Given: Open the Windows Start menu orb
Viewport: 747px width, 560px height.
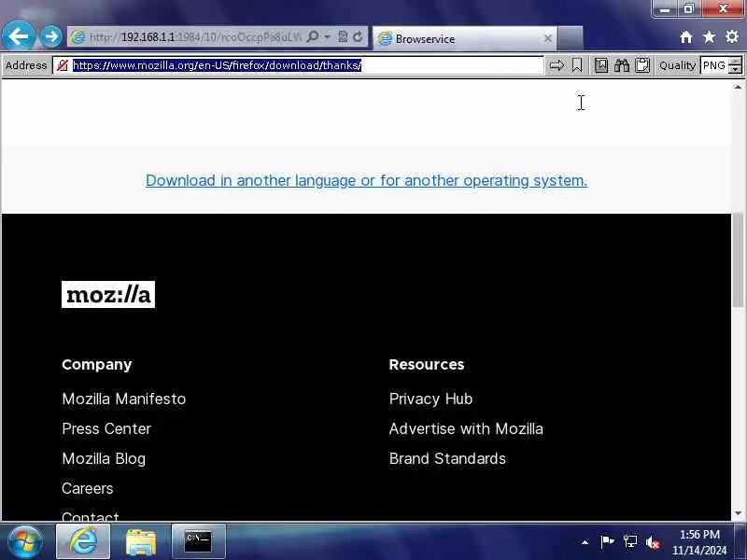Looking at the screenshot, I should (25, 542).
